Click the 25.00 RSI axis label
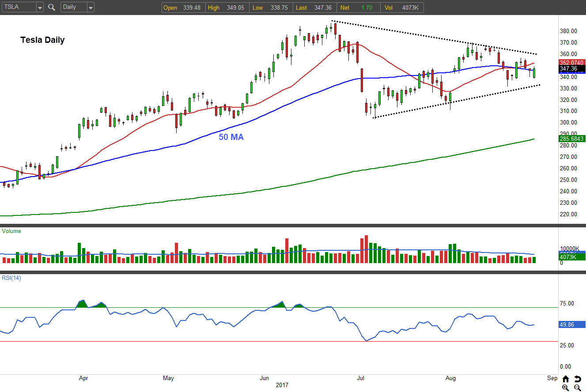Viewport: 586px width, 392px height. coord(567,345)
